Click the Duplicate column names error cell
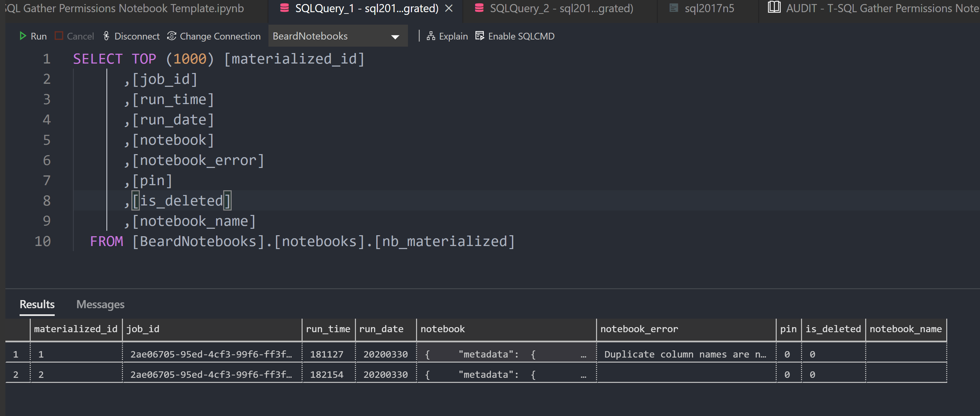 685,354
